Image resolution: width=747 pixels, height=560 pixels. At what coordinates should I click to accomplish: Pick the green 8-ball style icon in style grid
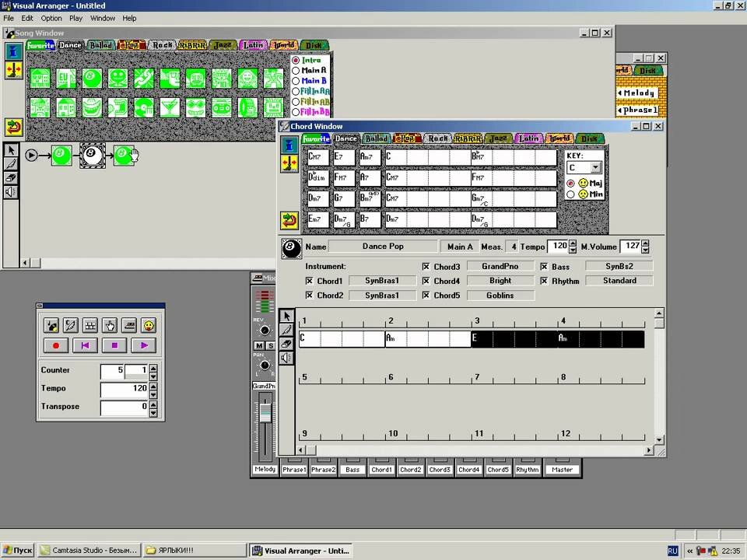coord(92,79)
